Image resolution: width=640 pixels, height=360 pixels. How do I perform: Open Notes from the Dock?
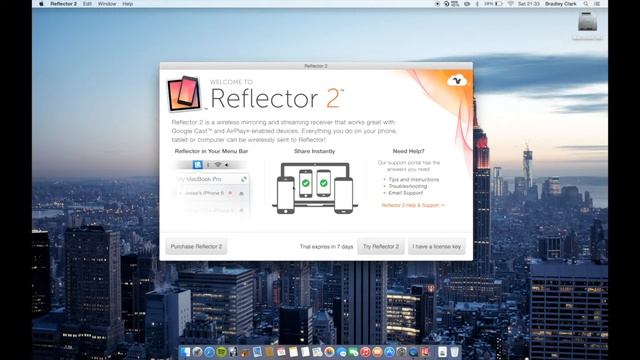tap(293, 352)
